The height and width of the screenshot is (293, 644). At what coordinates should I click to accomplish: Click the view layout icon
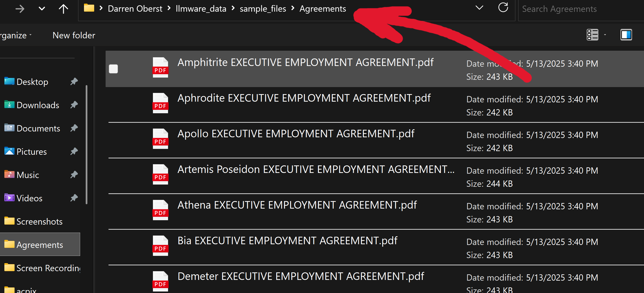(592, 35)
